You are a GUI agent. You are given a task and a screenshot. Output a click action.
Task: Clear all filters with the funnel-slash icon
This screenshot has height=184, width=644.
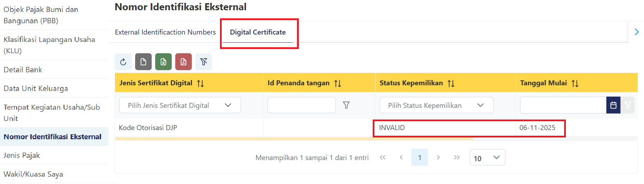click(203, 62)
